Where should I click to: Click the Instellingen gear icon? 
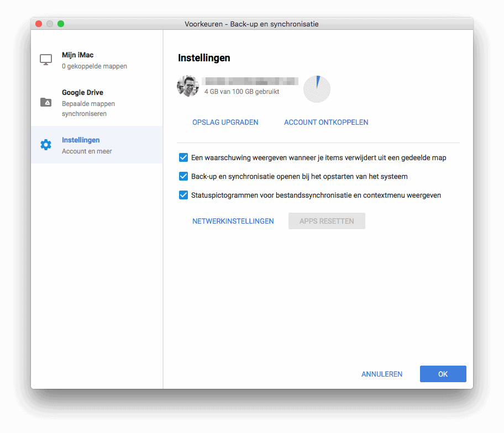[x=46, y=145]
